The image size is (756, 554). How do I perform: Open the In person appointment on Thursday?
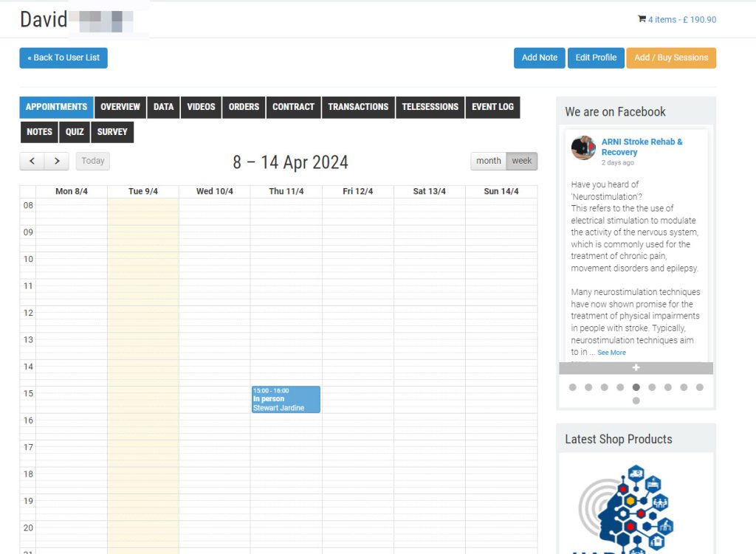[x=286, y=399]
